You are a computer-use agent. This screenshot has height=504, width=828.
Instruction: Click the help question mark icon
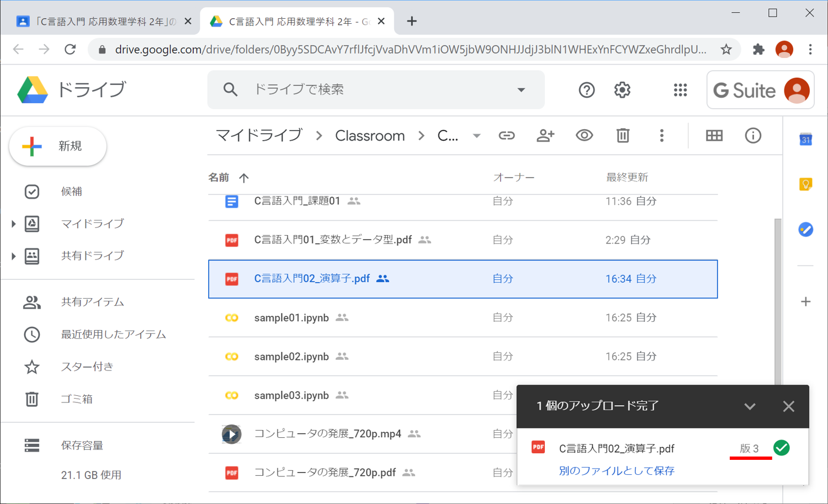click(587, 90)
